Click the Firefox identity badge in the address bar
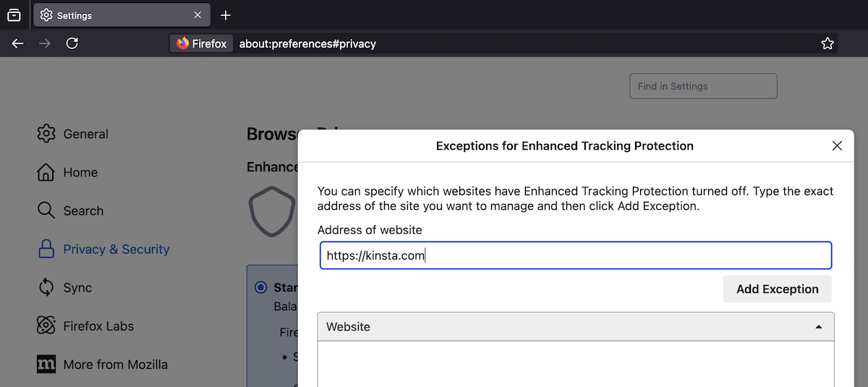 (201, 43)
